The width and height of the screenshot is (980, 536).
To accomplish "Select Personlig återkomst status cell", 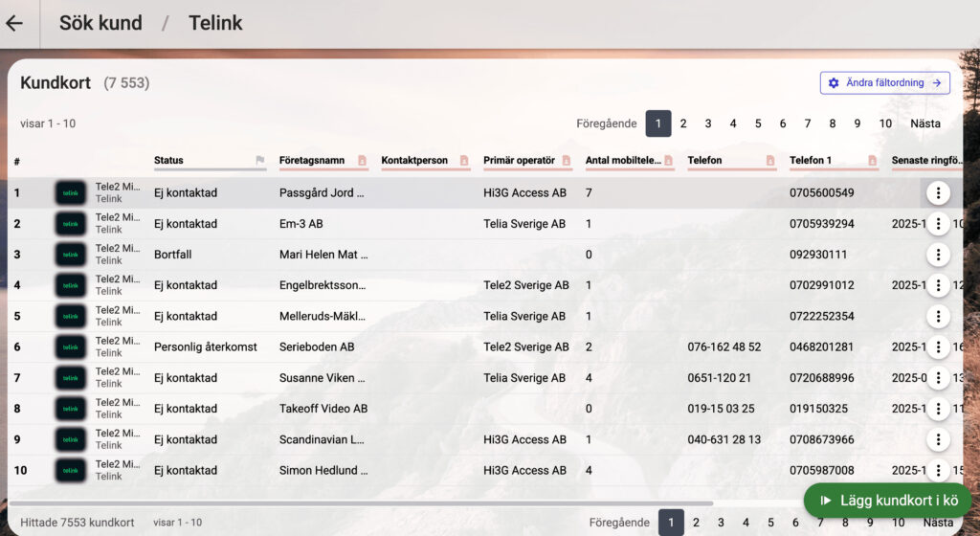I will 206,346.
